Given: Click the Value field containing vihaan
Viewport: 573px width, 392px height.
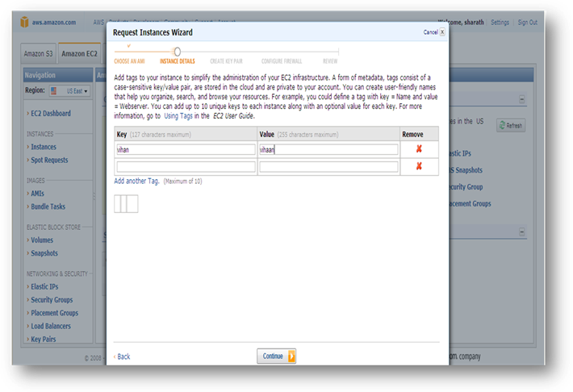Looking at the screenshot, I should point(328,149).
